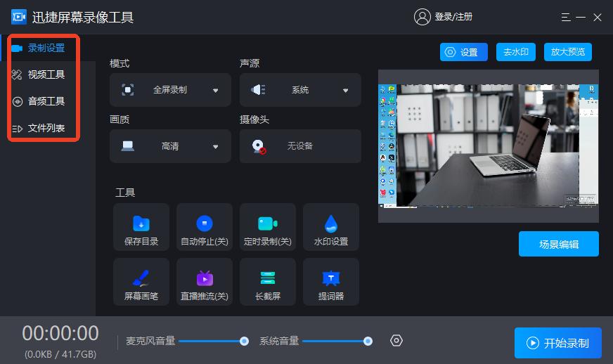The width and height of the screenshot is (613, 364).
Task: Open the hamburger menu in title bar
Action: tap(566, 17)
